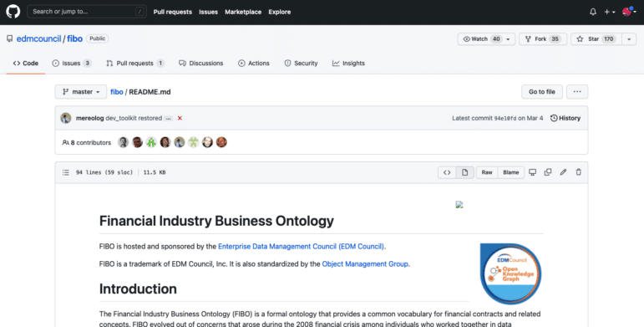The width and height of the screenshot is (644, 327).
Task: Click the broken image in README
Action: [459, 204]
